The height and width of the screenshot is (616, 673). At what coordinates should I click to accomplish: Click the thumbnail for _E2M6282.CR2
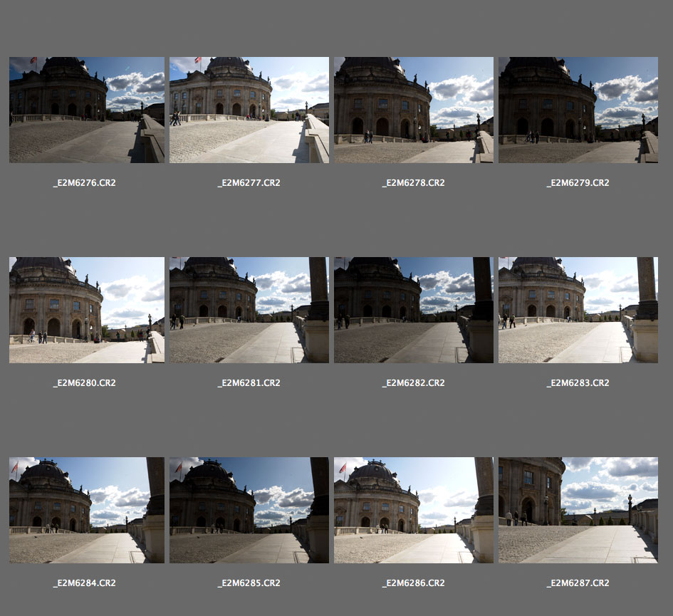click(413, 310)
